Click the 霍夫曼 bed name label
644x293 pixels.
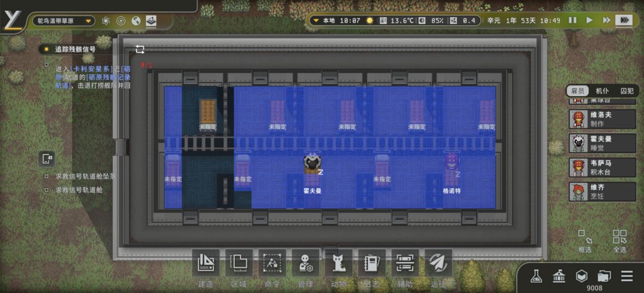[x=312, y=191]
